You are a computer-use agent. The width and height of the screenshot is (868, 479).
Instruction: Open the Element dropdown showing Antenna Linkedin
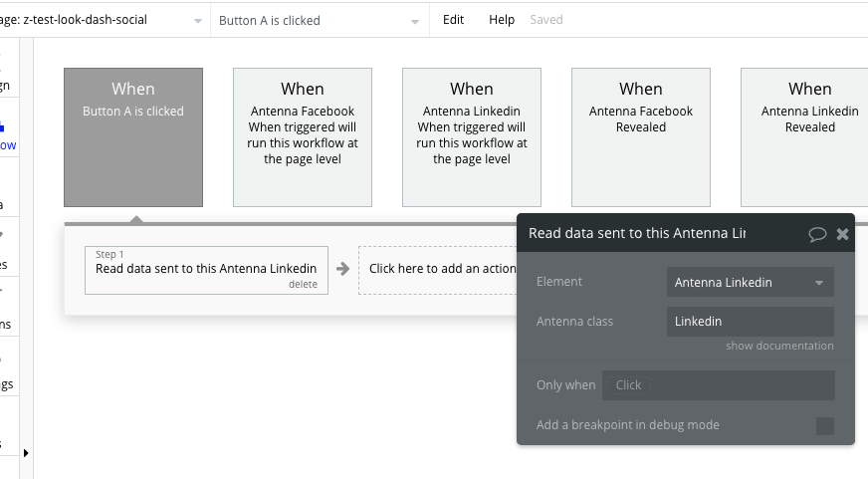(x=750, y=283)
